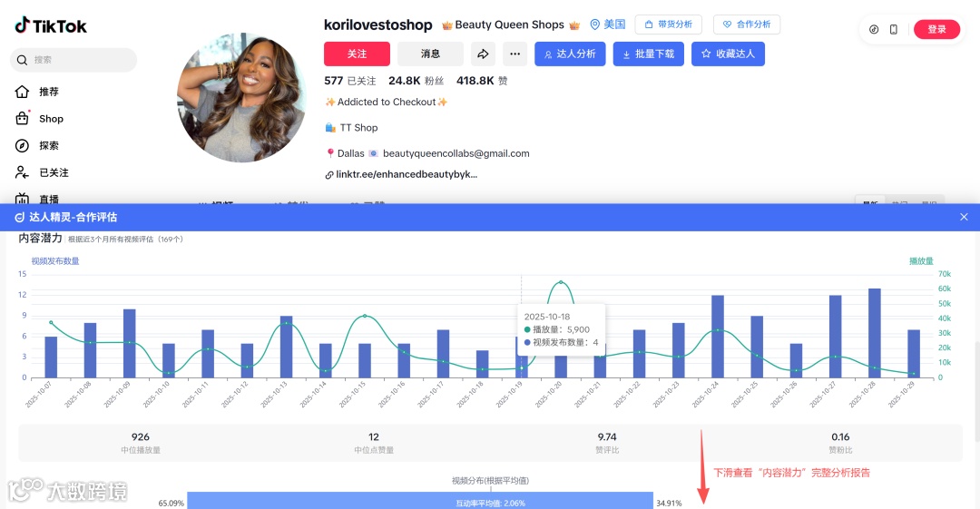This screenshot has width=980, height=509.
Task: Click the phone icon near login
Action: tap(894, 29)
